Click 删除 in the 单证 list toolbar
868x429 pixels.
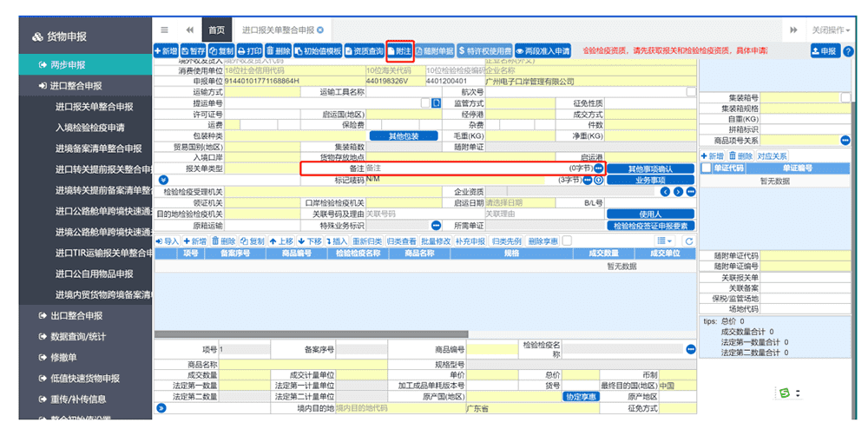tap(740, 156)
